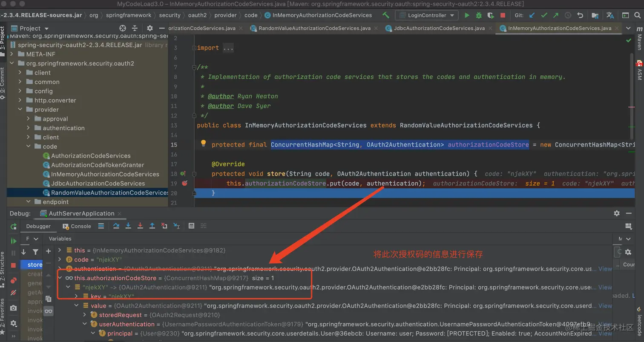The width and height of the screenshot is (644, 342).
Task: Toggle watches view with the glasses icon
Action: point(49,311)
